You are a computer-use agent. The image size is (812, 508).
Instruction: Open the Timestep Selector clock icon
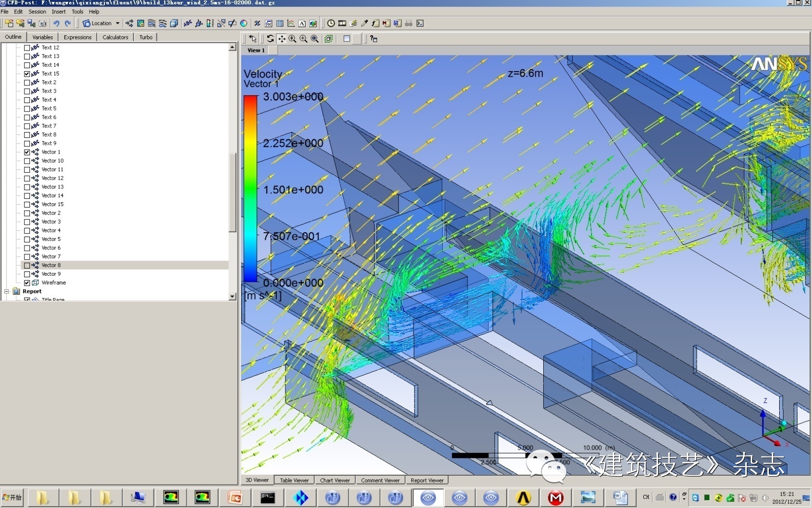[x=331, y=23]
